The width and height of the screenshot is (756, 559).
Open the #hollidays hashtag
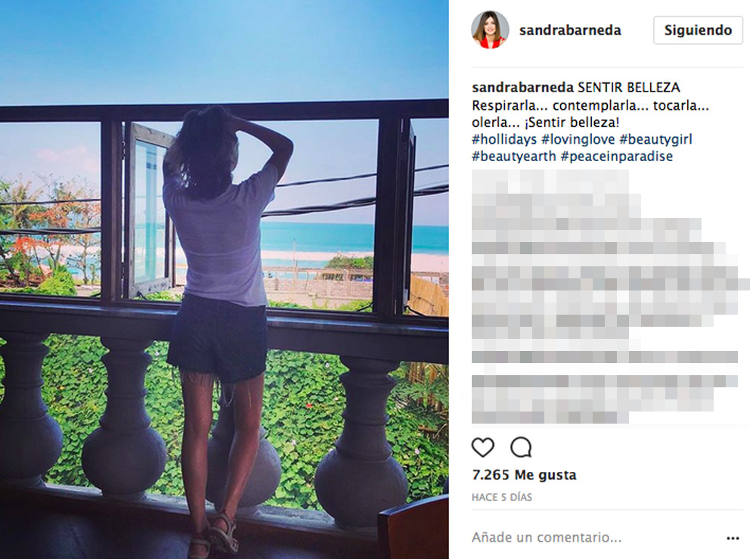coord(504,139)
